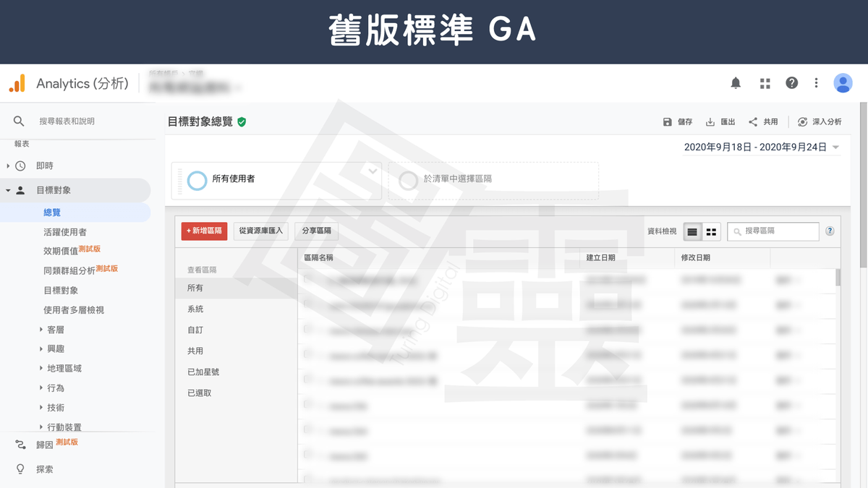
Task: Expand the 客層 submenu
Action: click(41, 329)
